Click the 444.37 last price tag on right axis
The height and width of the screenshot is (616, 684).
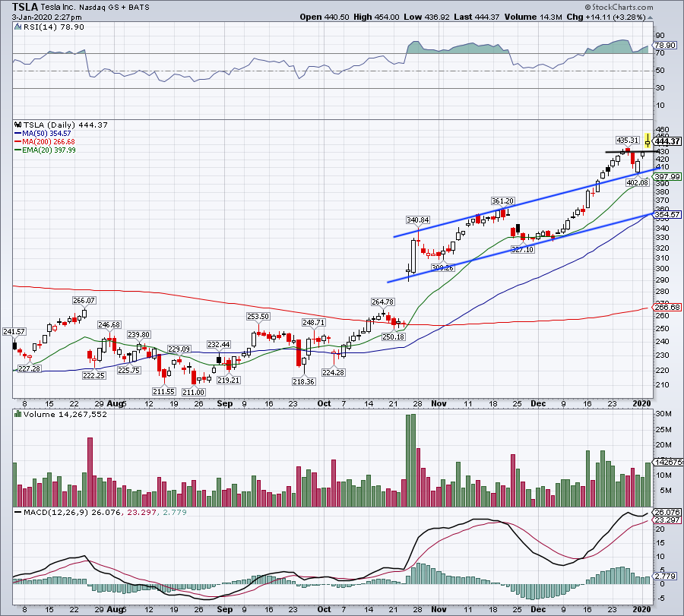point(667,141)
